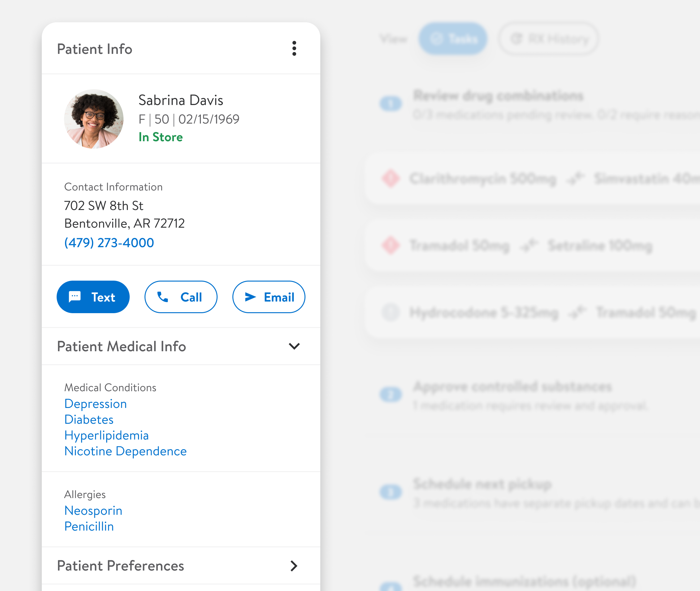The height and width of the screenshot is (591, 700).
Task: Open the Hyperlipidemia condition link
Action: coord(106,435)
